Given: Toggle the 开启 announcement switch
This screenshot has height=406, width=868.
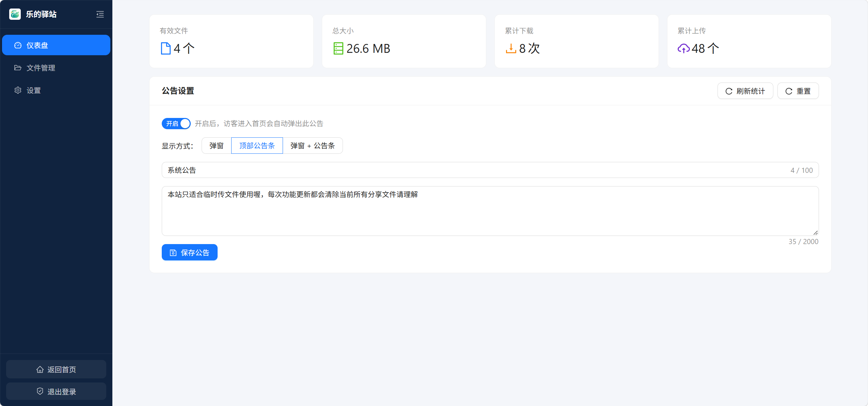Looking at the screenshot, I should tap(176, 123).
